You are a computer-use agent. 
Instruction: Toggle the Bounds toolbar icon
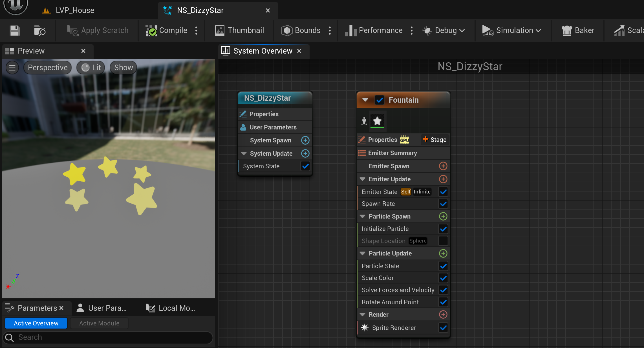tap(286, 30)
